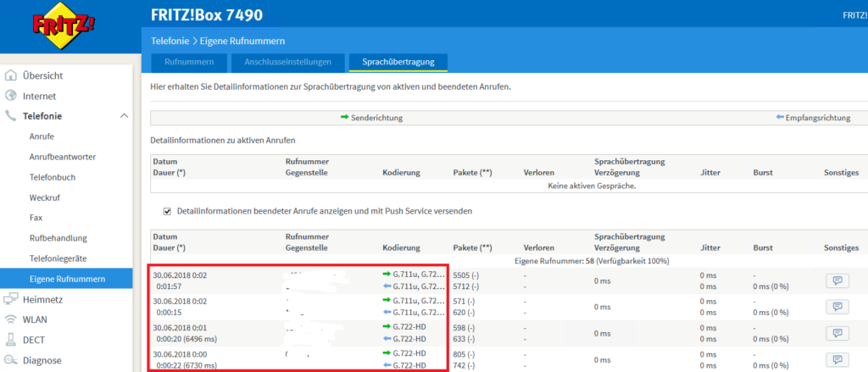Click the Übersicht house icon
The image size is (868, 372).
(11, 75)
